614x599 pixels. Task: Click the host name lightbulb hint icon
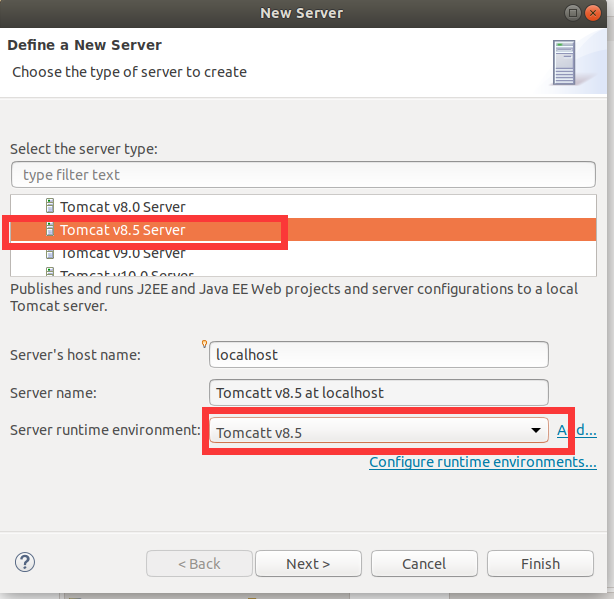[x=204, y=344]
